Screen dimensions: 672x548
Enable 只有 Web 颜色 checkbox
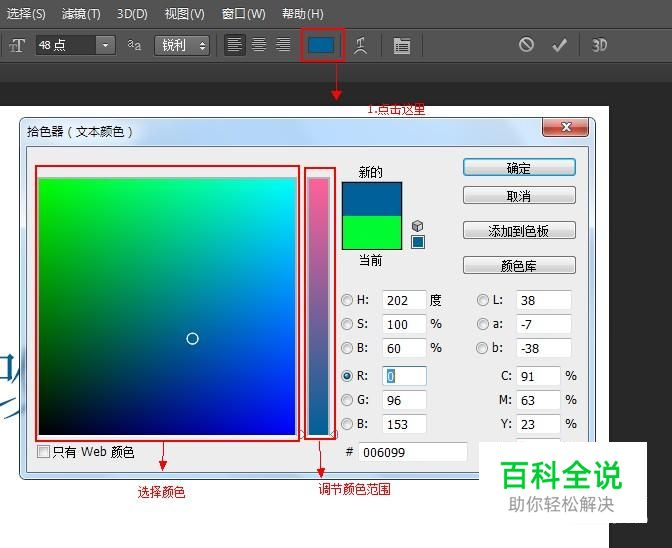43,452
